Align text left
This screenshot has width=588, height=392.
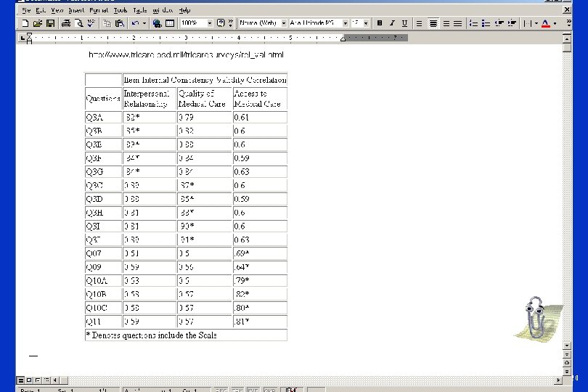click(420, 23)
